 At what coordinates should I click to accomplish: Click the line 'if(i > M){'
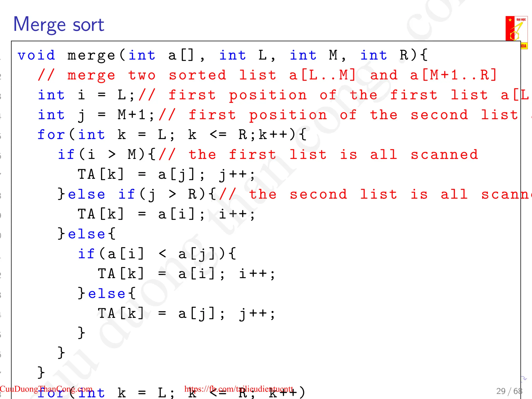click(107, 155)
